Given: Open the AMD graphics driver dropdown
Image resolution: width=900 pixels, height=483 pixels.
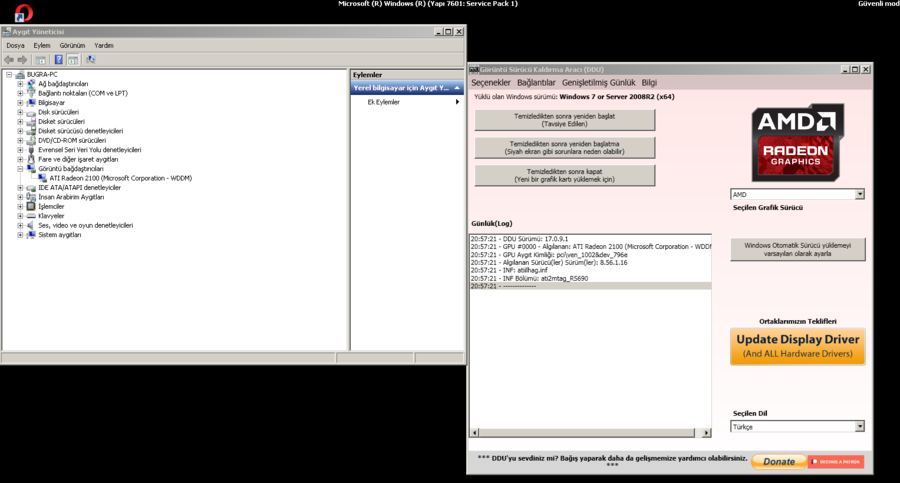Looking at the screenshot, I should [x=859, y=194].
